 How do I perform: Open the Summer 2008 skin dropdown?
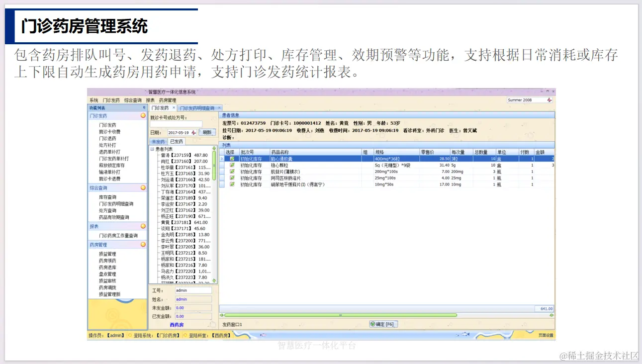pos(550,100)
